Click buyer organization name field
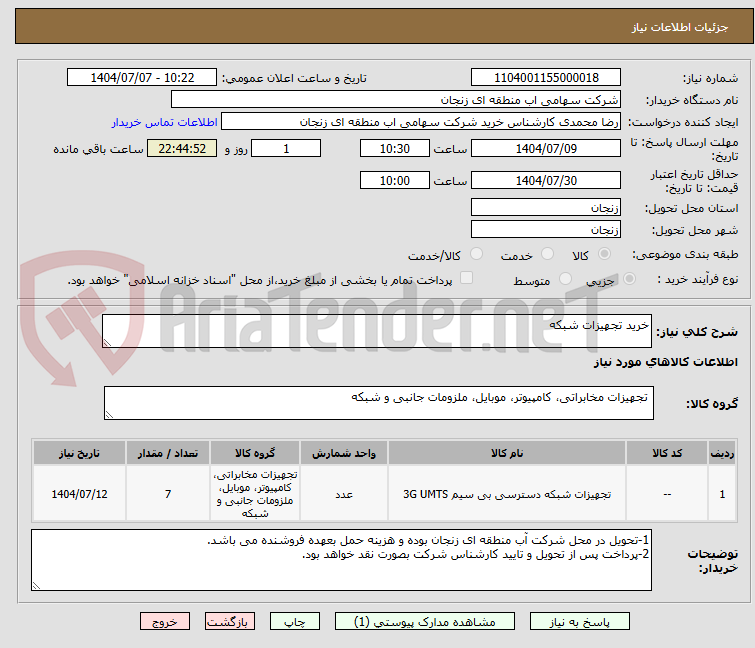Image resolution: width=755 pixels, height=648 pixels. coord(396,100)
